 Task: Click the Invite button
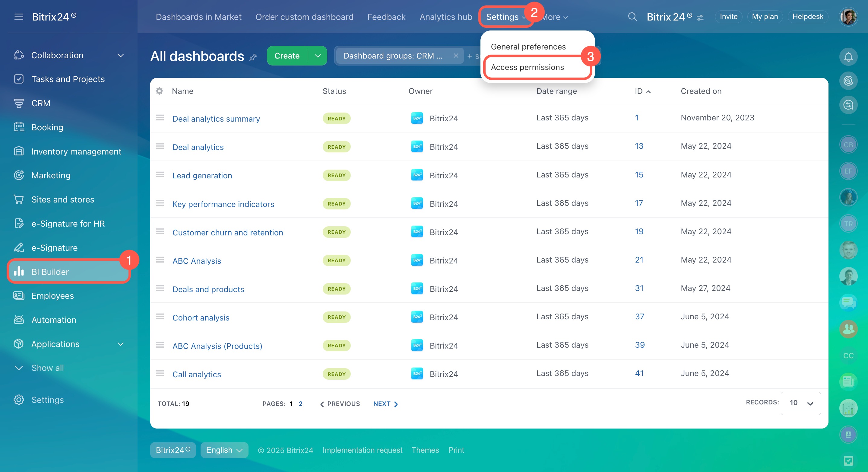pos(728,17)
